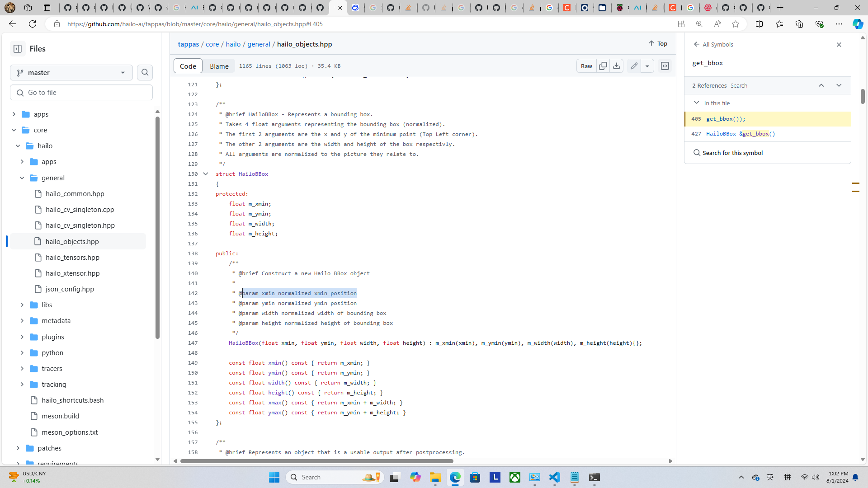
Task: Toggle the symbols panel icon
Action: click(x=665, y=66)
